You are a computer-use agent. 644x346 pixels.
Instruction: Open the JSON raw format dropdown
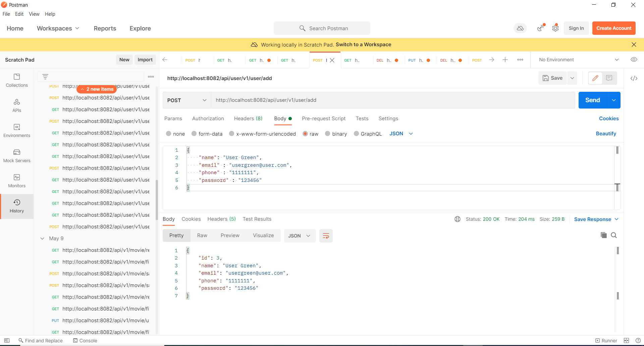(x=401, y=134)
